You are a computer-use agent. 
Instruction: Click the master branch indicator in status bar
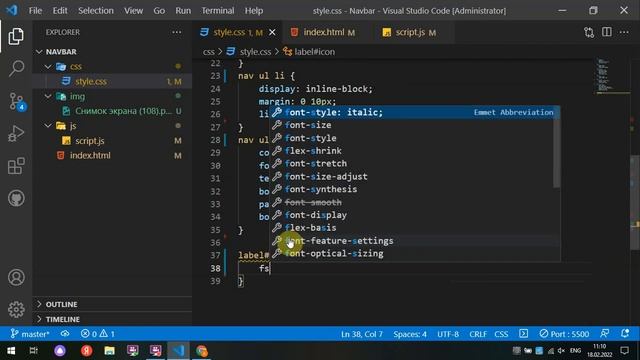(x=30, y=334)
